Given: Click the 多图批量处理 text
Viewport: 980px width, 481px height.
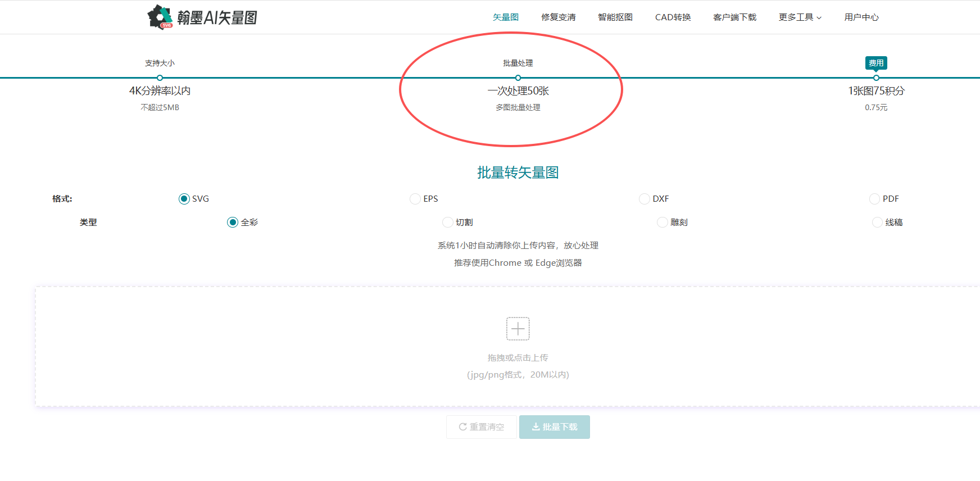Looking at the screenshot, I should 518,107.
